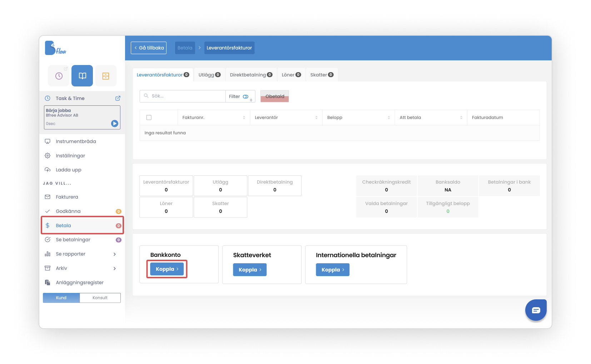Open the Skatter tab
The image size is (591, 364).
pos(322,75)
